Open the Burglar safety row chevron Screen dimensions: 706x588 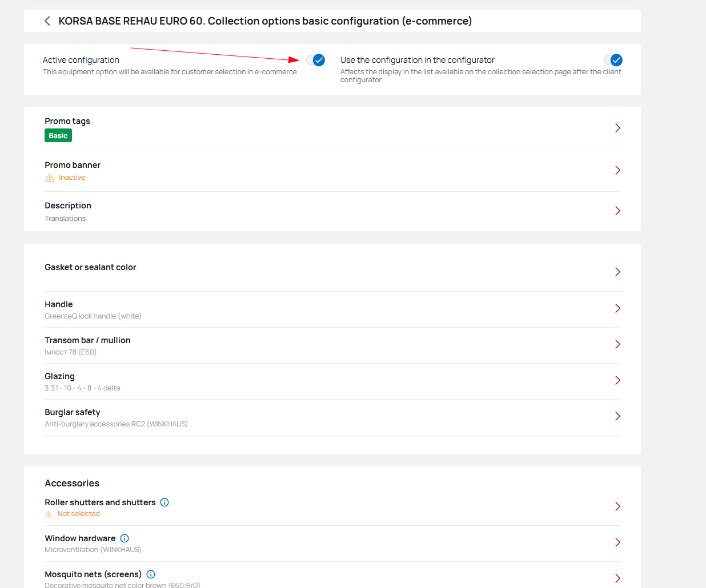pyautogui.click(x=617, y=416)
